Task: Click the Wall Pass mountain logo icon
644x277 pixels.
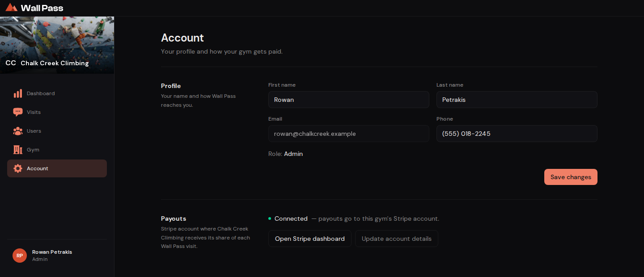Action: tap(12, 8)
